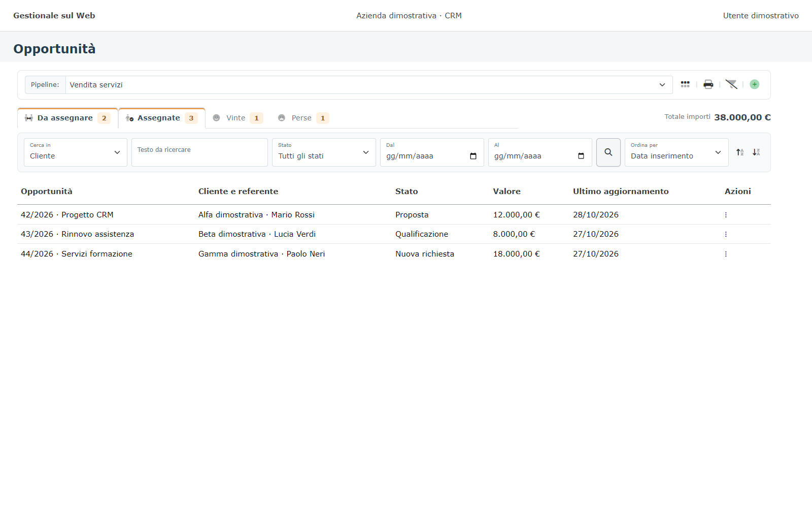Viewport: 812px width, 508px height.
Task: Run search with magnifier button
Action: pos(608,152)
